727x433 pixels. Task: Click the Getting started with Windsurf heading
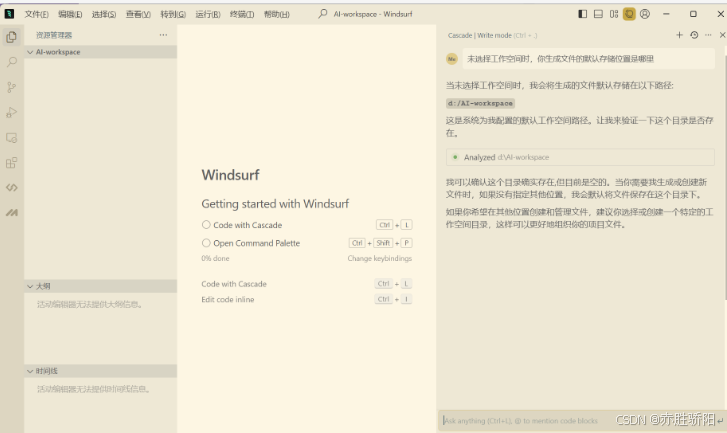(x=275, y=204)
